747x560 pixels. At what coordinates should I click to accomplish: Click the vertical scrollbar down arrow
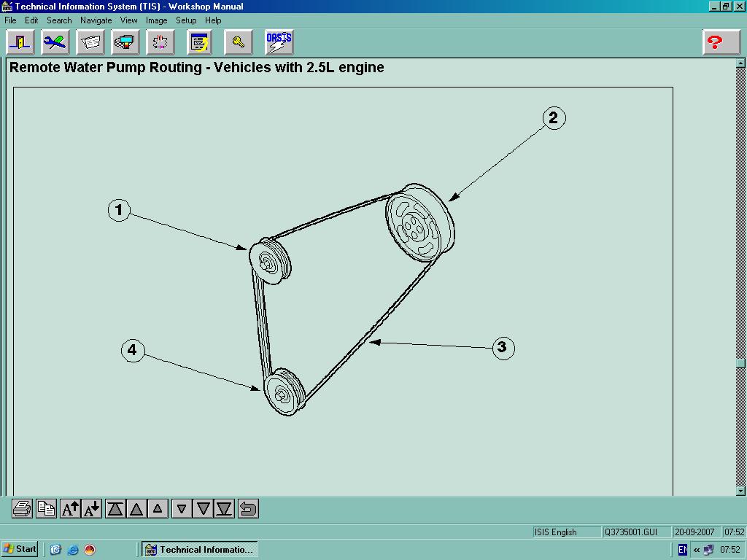pyautogui.click(x=741, y=491)
